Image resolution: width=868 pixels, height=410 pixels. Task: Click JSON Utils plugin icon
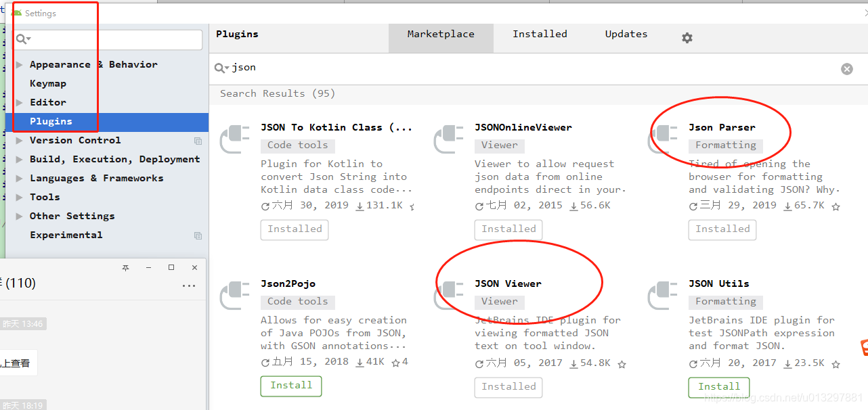coord(663,296)
